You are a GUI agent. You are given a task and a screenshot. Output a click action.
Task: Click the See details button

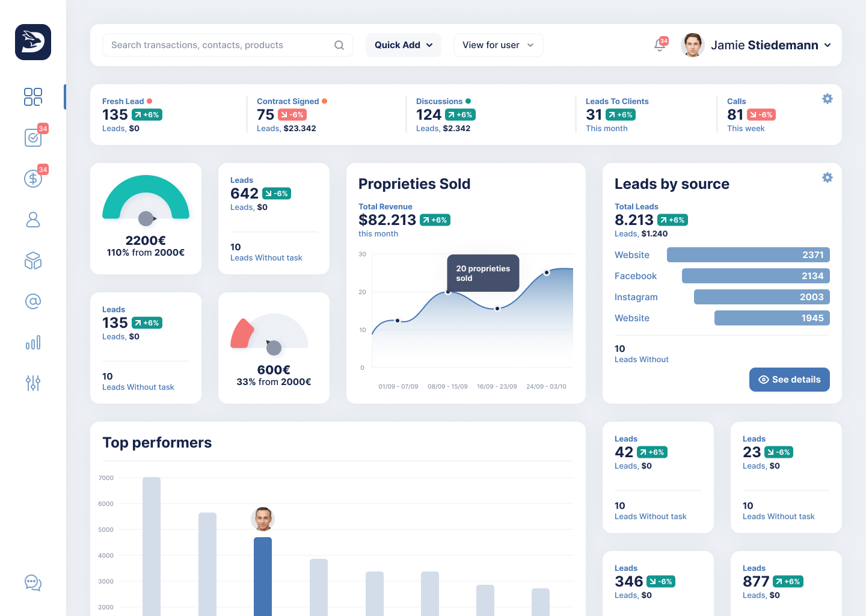790,380
